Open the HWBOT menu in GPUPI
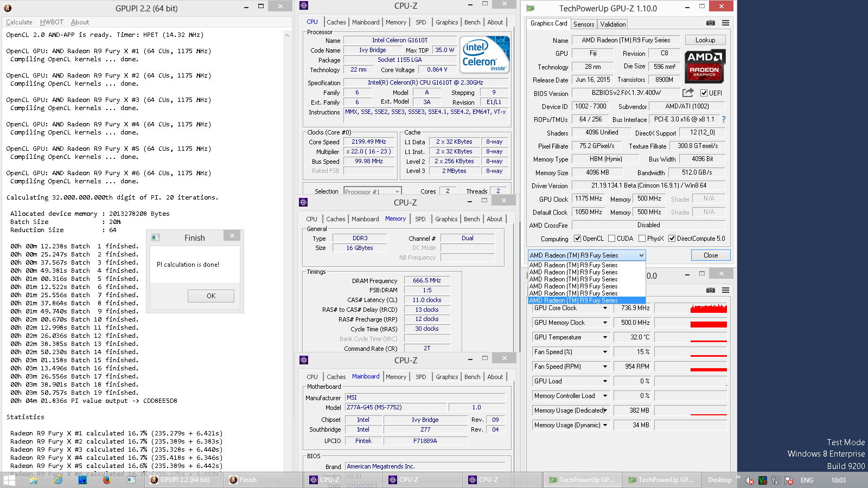 [x=52, y=22]
